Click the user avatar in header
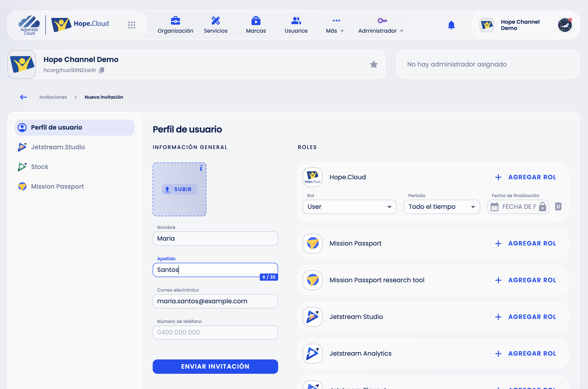The width and height of the screenshot is (588, 389). 565,25
